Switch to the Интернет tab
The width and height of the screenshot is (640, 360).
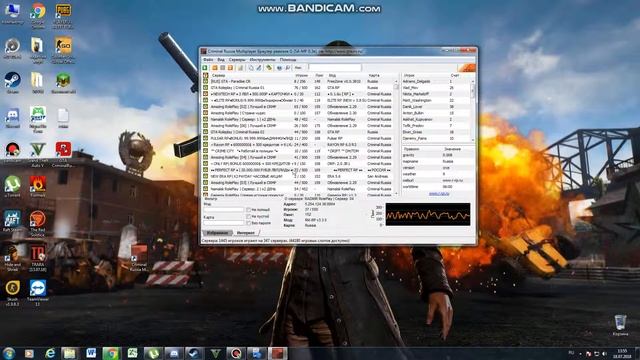246,233
